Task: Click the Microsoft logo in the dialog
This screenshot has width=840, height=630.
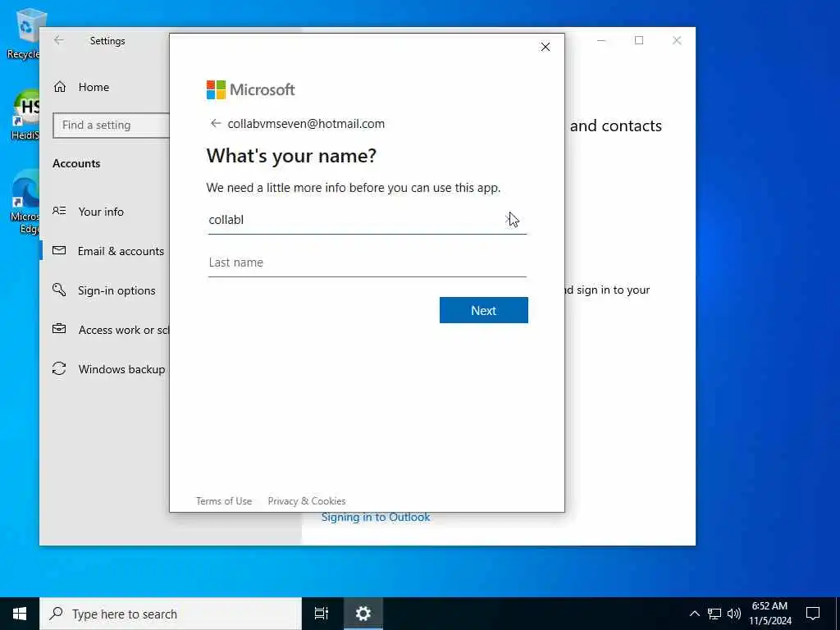Action: pyautogui.click(x=250, y=89)
